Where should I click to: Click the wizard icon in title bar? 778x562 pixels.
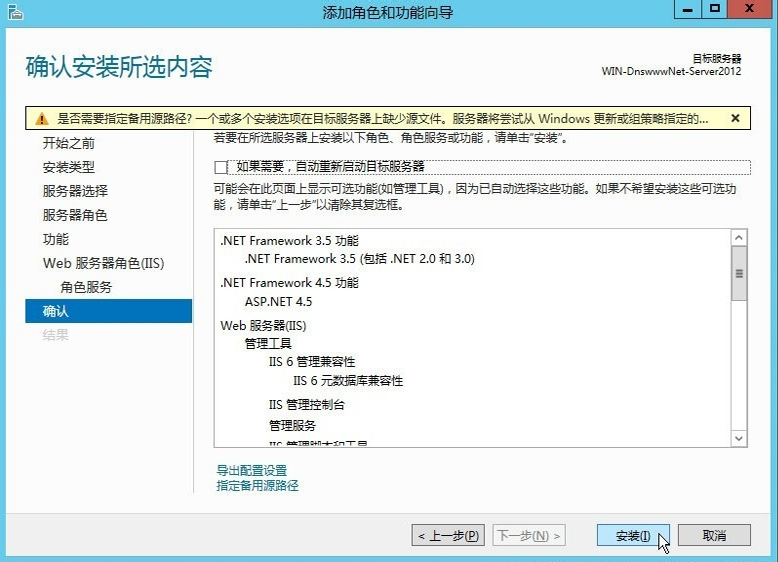(15, 12)
